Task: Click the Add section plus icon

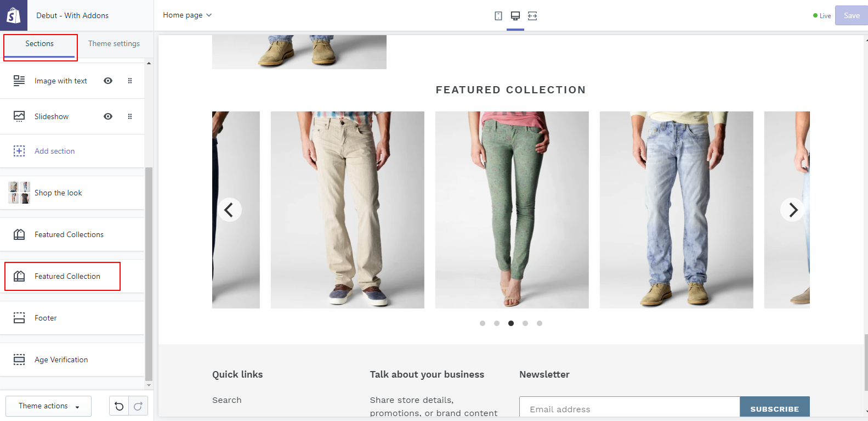Action: [19, 151]
